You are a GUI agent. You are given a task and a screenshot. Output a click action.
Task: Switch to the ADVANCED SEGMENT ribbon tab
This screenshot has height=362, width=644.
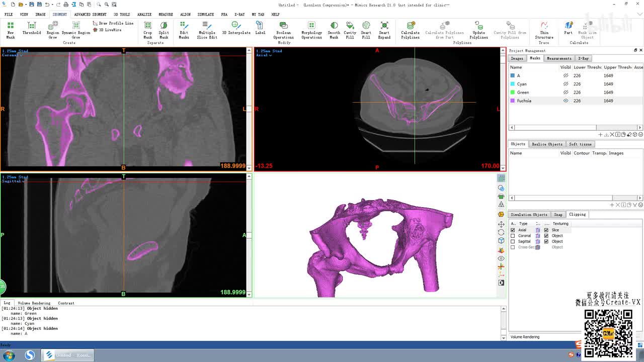(x=90, y=15)
